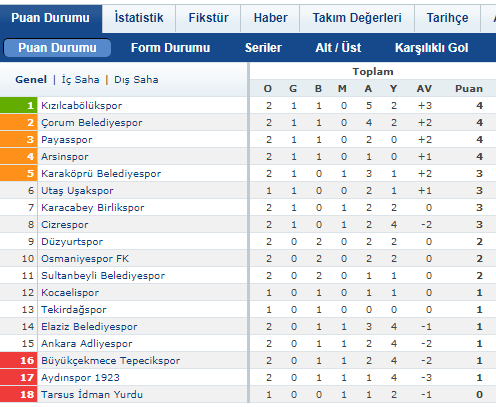Open the Karşılıklı Gol view
The width and height of the screenshot is (496, 407).
click(432, 48)
